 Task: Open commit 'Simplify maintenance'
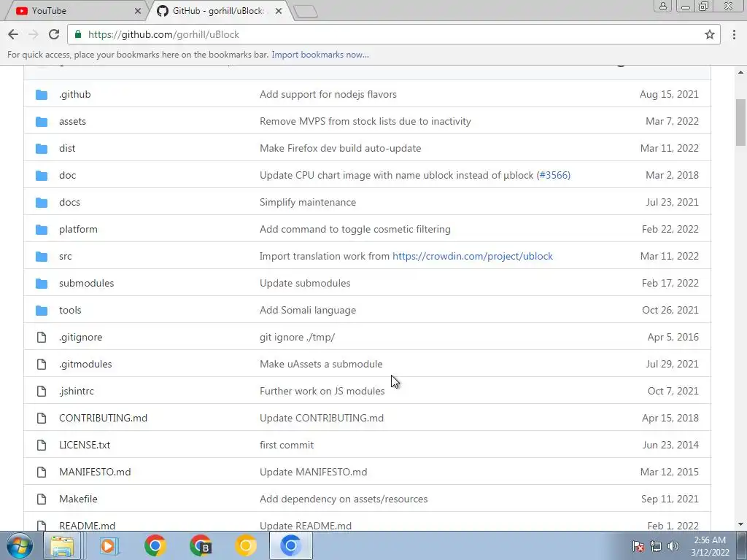[308, 203]
